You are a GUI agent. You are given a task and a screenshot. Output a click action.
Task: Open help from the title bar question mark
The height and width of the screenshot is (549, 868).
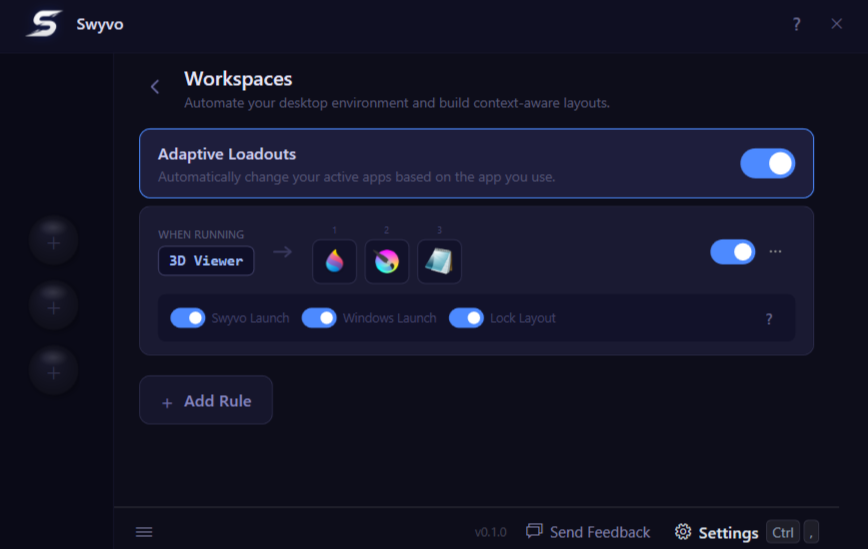pyautogui.click(x=796, y=24)
